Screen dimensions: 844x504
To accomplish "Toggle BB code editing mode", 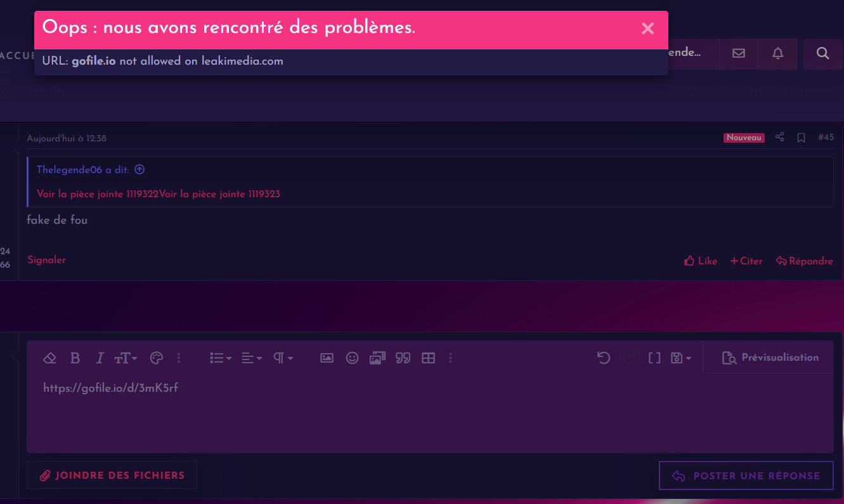I will 654,358.
